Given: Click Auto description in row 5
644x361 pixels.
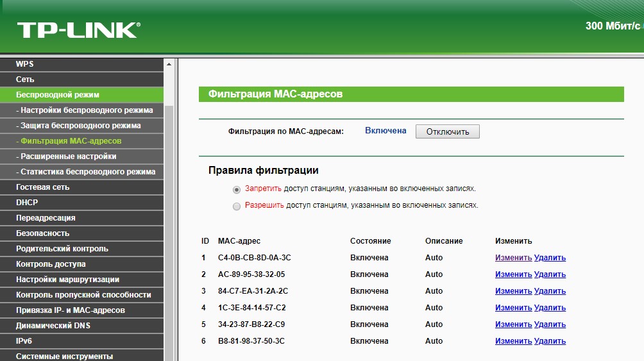Looking at the screenshot, I should [x=434, y=324].
